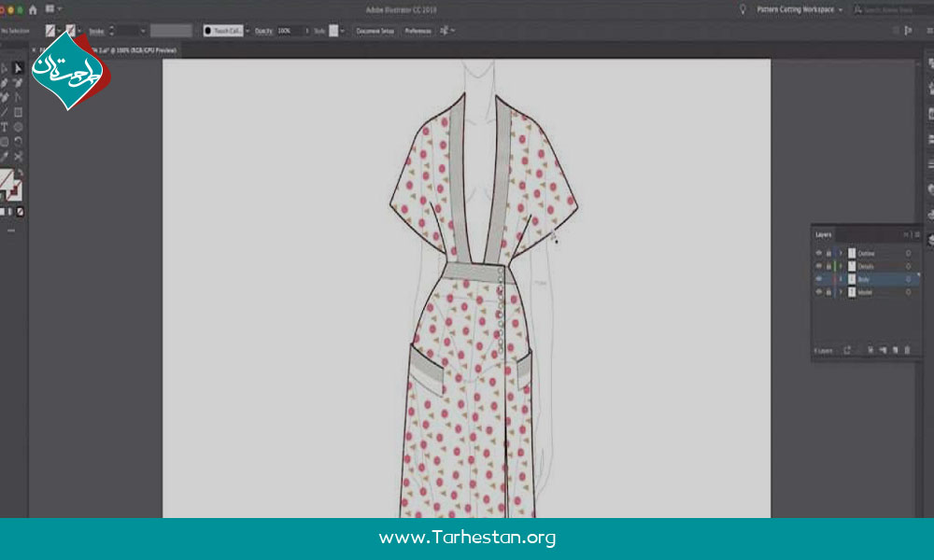Toggle Body layer eye icon
This screenshot has width=934, height=560.
pos(818,279)
